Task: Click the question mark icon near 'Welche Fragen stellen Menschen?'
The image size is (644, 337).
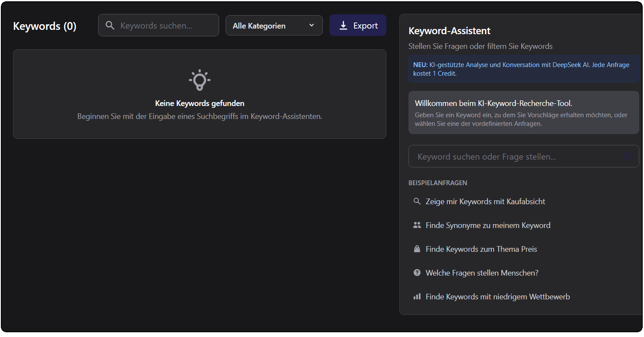Action: [x=417, y=273]
